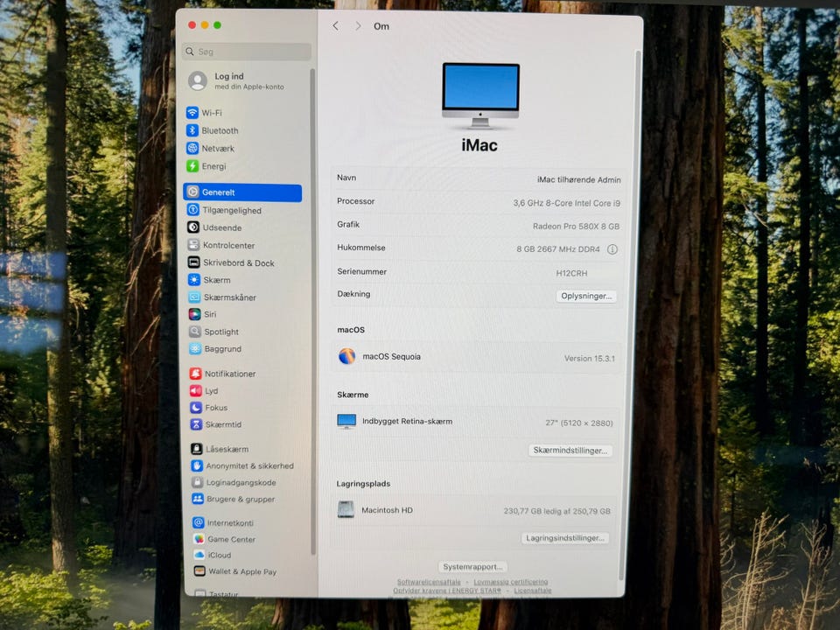Screen dimensions: 840x630
Task: Click '230,77 GB ledig af 250,79 GB'
Action: [556, 511]
